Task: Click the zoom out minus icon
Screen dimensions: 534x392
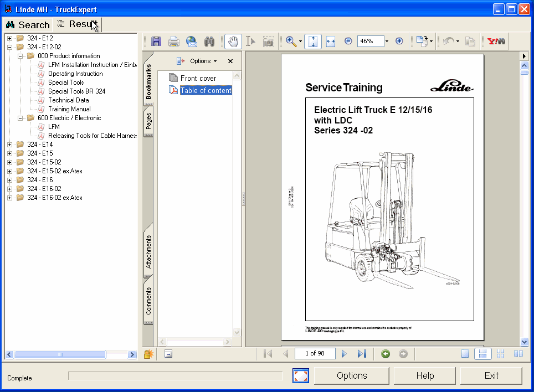Action: (x=348, y=41)
